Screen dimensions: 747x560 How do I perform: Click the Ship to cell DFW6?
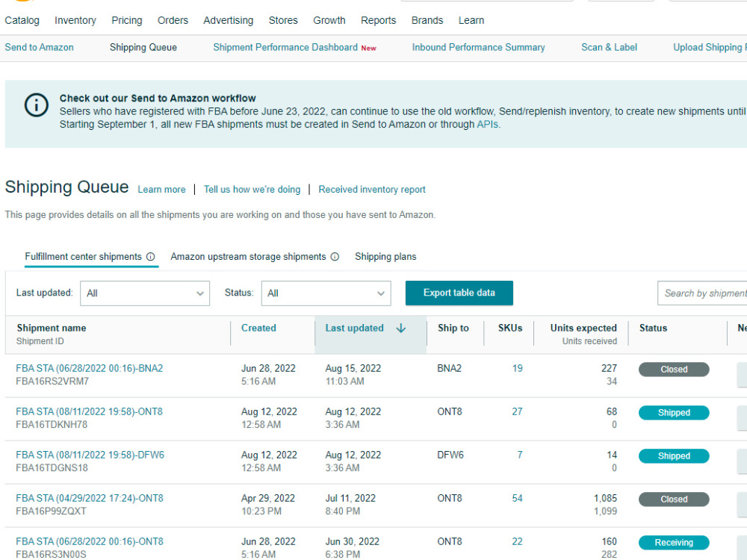pyautogui.click(x=450, y=455)
